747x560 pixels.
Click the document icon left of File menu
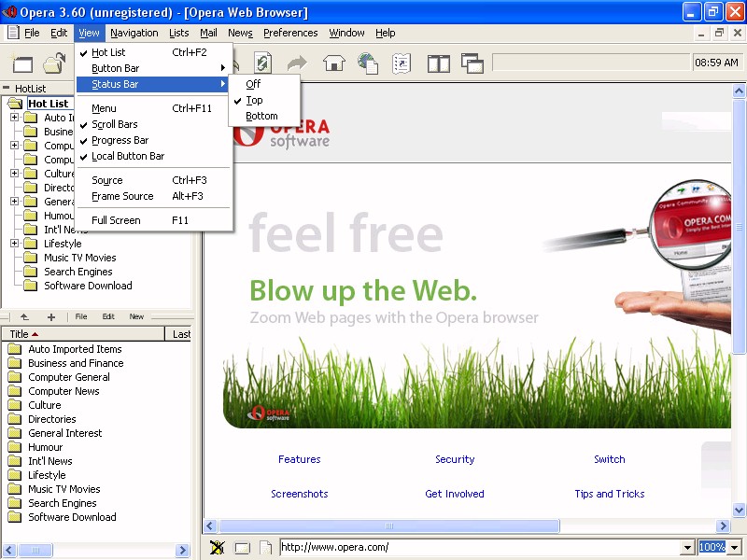pos(13,33)
